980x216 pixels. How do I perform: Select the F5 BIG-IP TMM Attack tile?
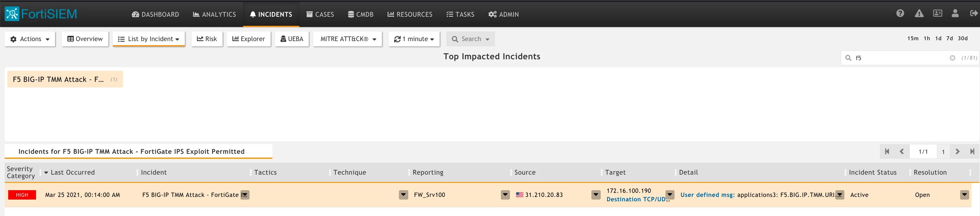[x=65, y=79]
